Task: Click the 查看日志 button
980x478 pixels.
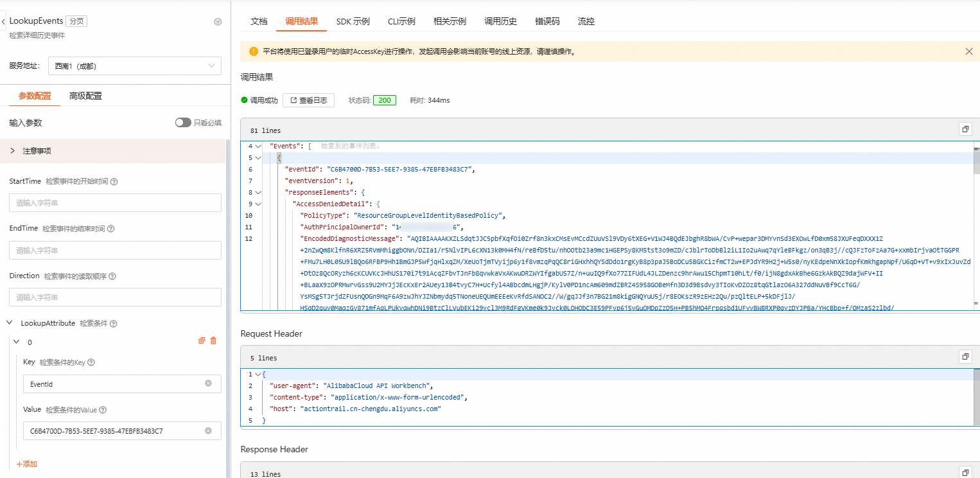Action: [308, 100]
